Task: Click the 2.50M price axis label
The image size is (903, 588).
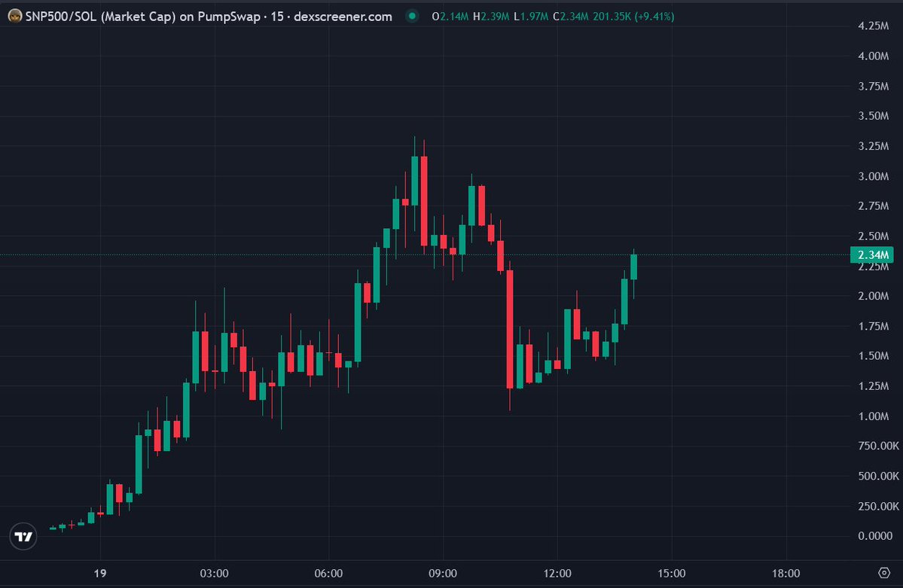Action: [873, 236]
